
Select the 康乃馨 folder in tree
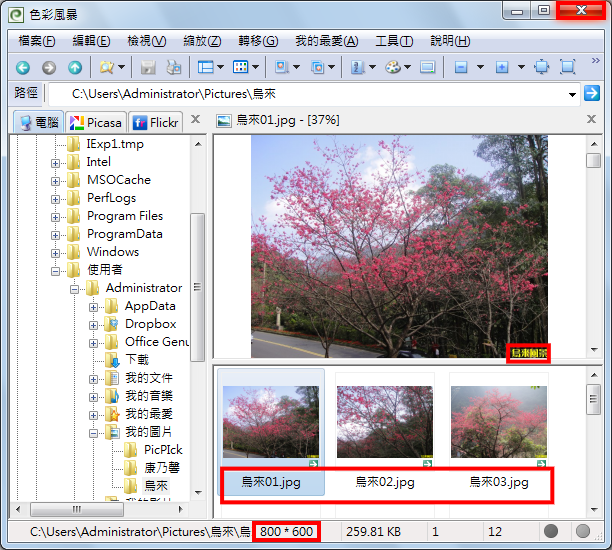162,467
